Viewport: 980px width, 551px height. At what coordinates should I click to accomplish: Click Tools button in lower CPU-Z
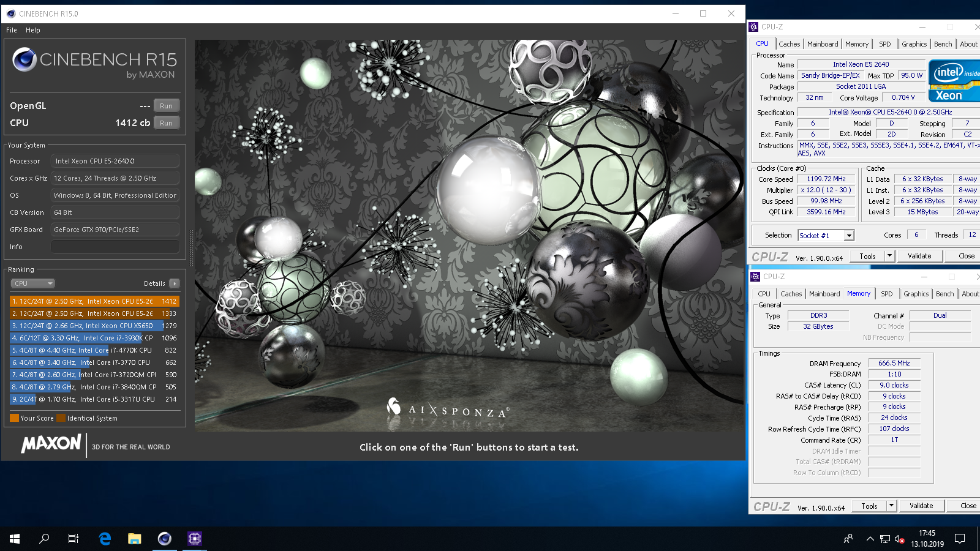(869, 506)
